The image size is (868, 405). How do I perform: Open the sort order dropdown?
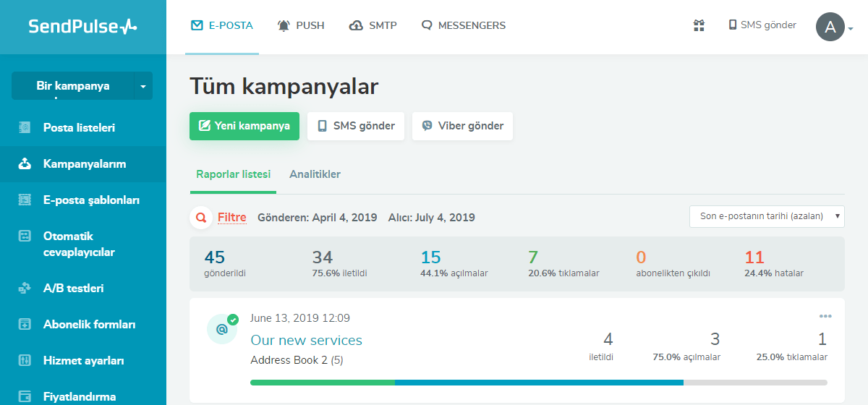pos(767,216)
